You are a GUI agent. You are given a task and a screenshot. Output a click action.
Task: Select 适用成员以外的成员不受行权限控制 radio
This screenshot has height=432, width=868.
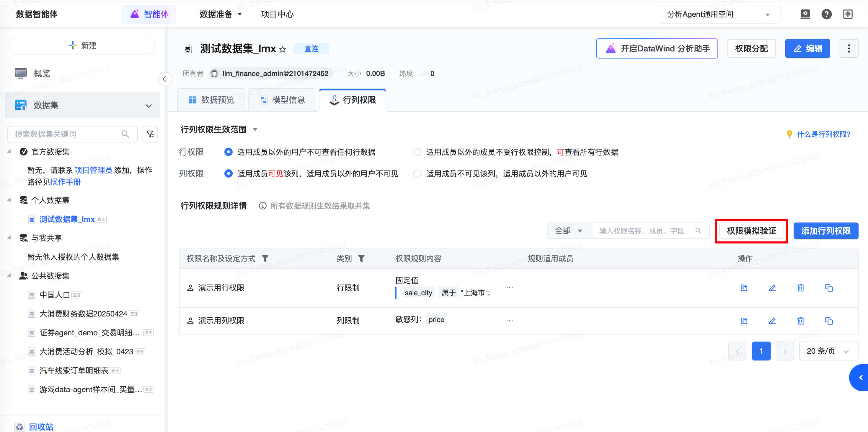[417, 152]
